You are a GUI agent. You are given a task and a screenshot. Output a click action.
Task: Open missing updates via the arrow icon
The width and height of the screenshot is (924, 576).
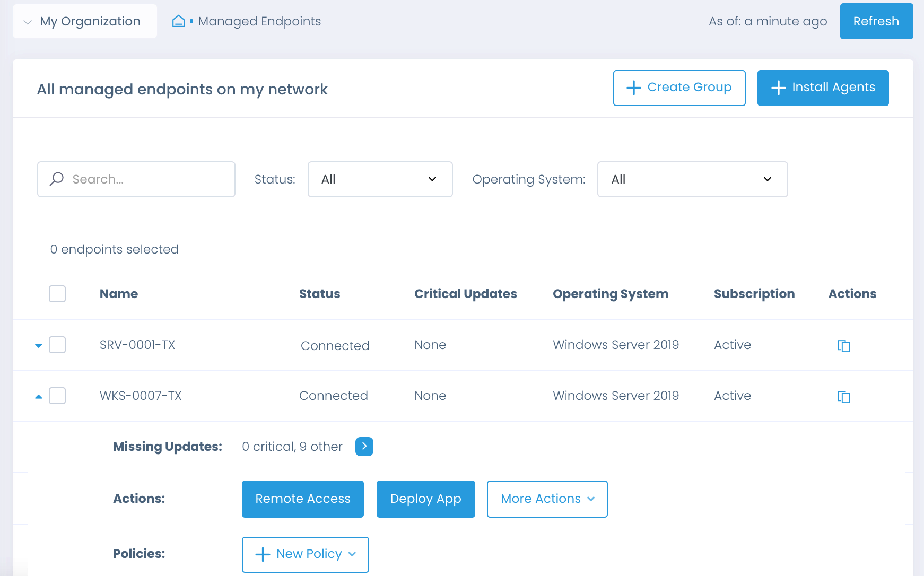364,447
